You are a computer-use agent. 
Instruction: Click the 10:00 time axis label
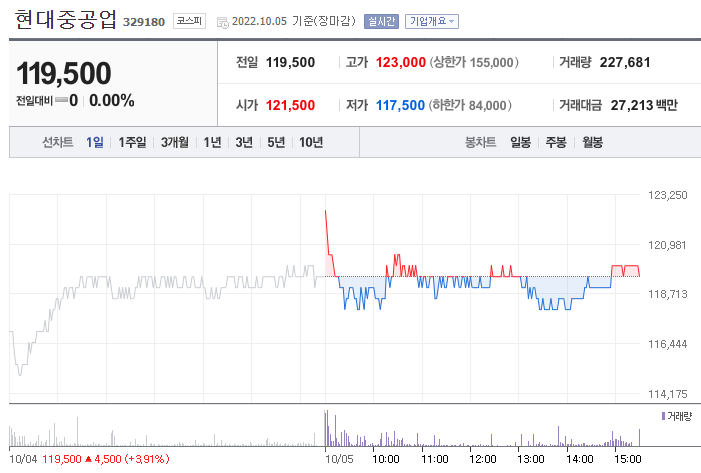(x=386, y=459)
